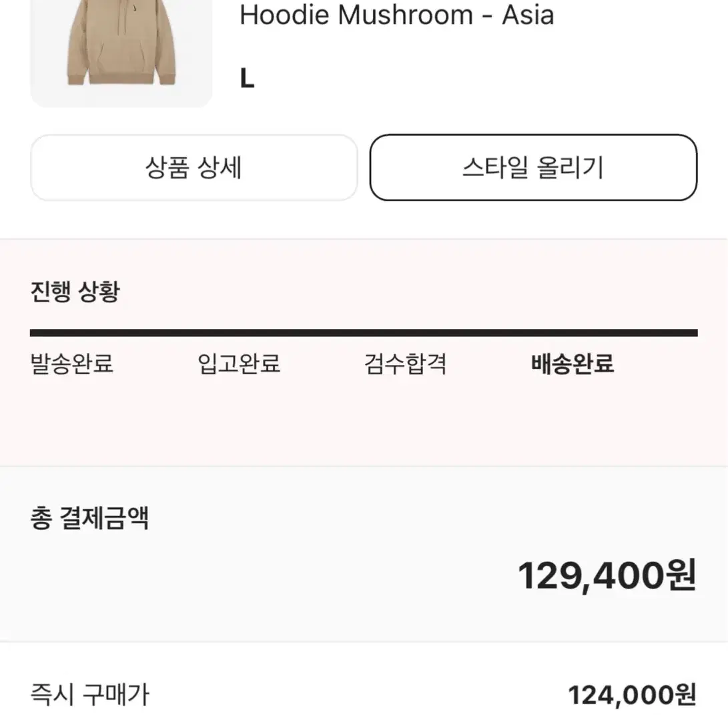Tap the 129,400원 total amount
This screenshot has height=728, width=728.
point(607,576)
